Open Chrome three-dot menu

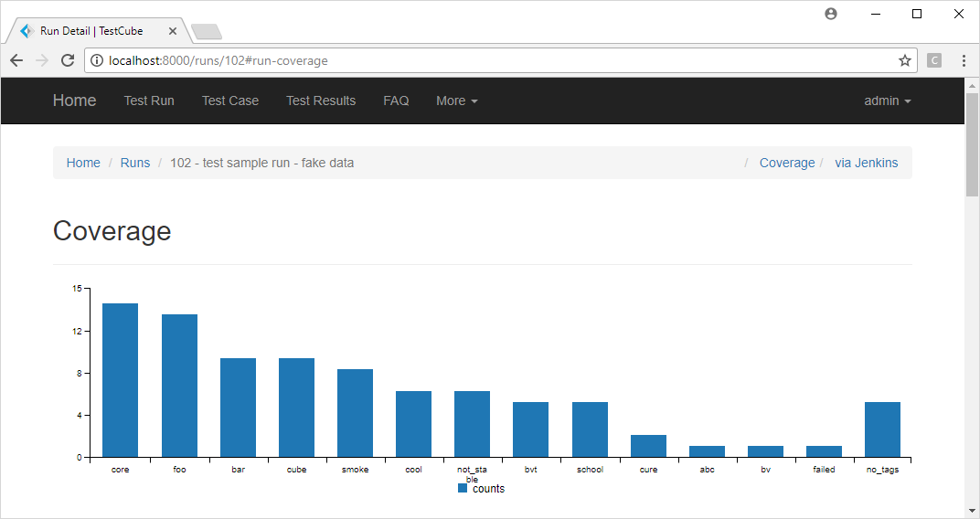point(964,60)
